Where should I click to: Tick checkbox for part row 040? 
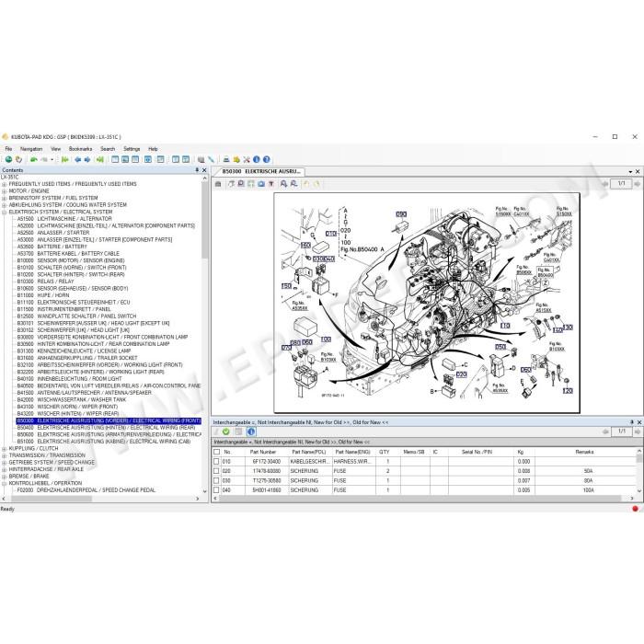[x=216, y=490]
